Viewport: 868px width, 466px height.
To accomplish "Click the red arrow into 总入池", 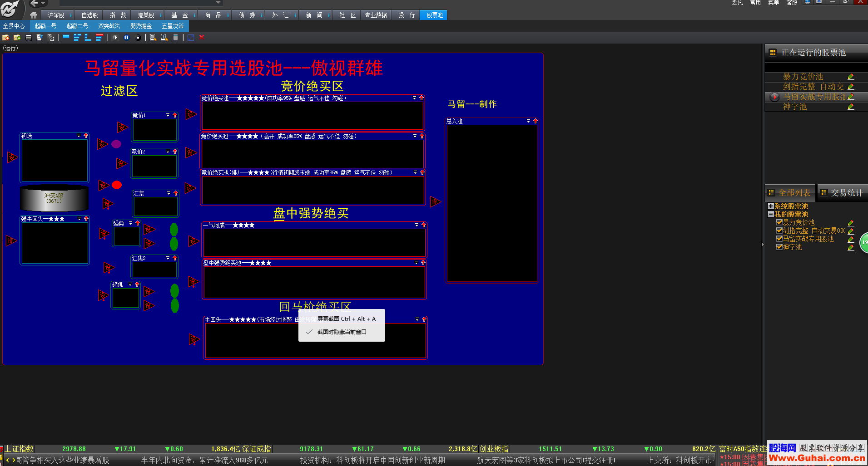I will [435, 201].
